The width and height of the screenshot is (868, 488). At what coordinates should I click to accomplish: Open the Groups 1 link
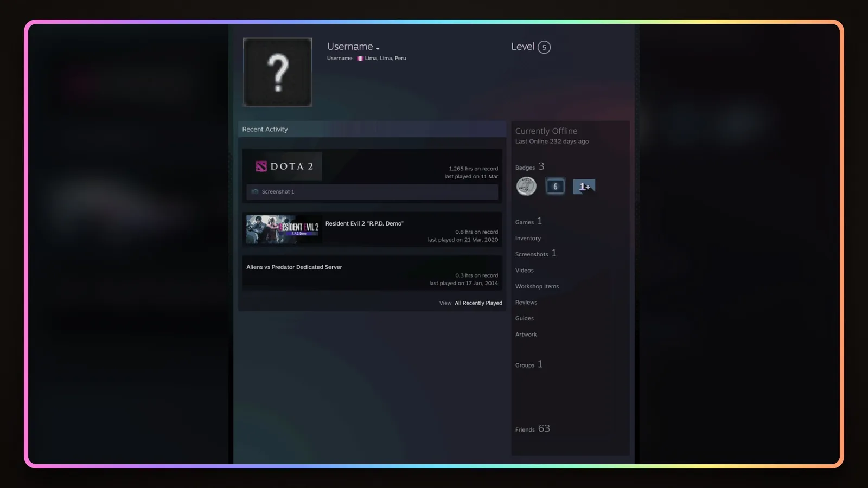529,364
